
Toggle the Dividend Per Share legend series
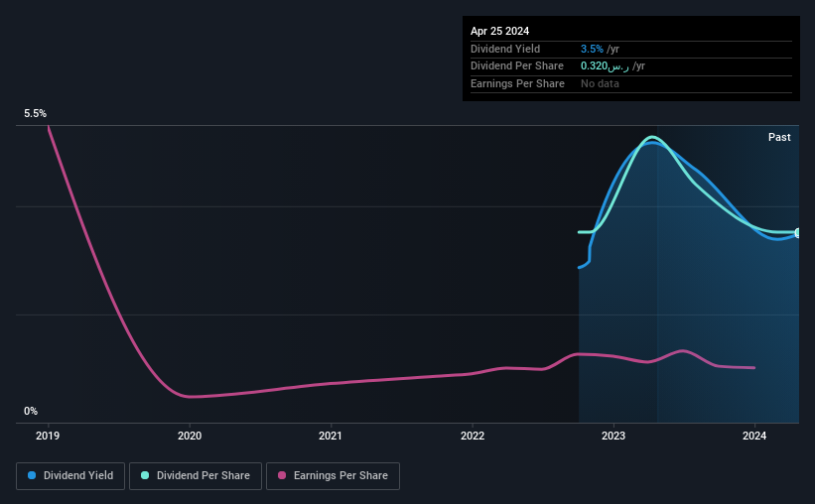(196, 476)
